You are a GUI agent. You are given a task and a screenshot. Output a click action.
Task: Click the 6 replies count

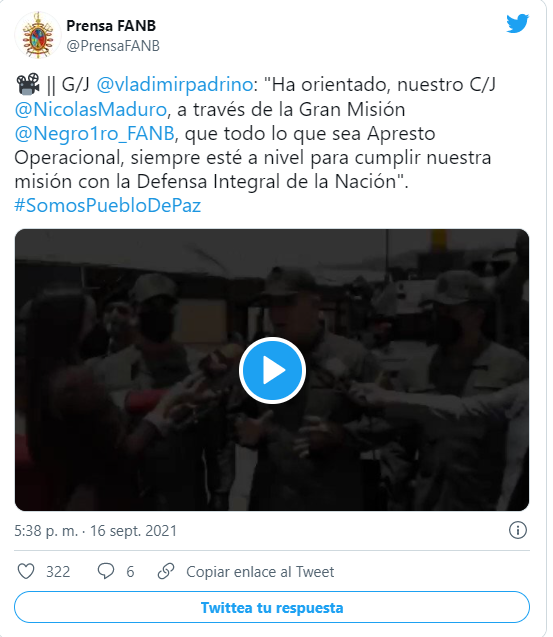coord(130,572)
